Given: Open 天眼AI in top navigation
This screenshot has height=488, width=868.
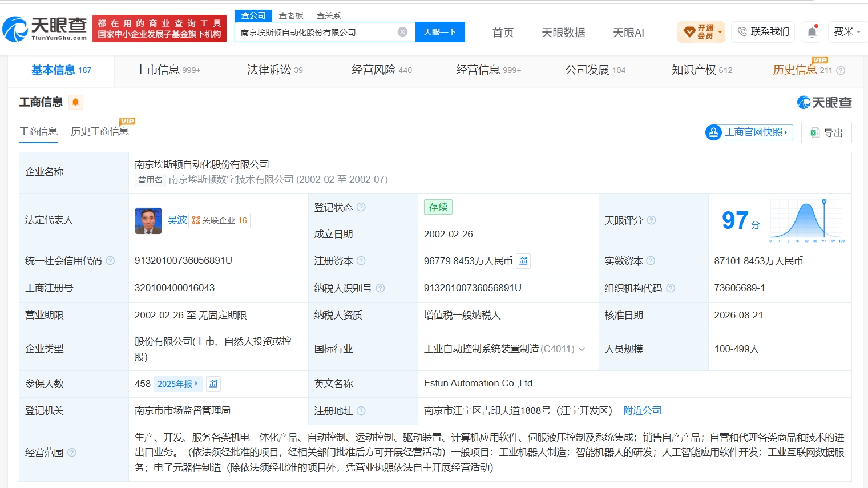Looking at the screenshot, I should pyautogui.click(x=628, y=33).
